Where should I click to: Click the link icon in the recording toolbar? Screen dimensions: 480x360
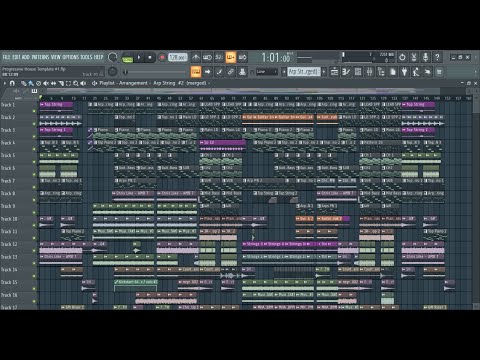click(x=231, y=72)
